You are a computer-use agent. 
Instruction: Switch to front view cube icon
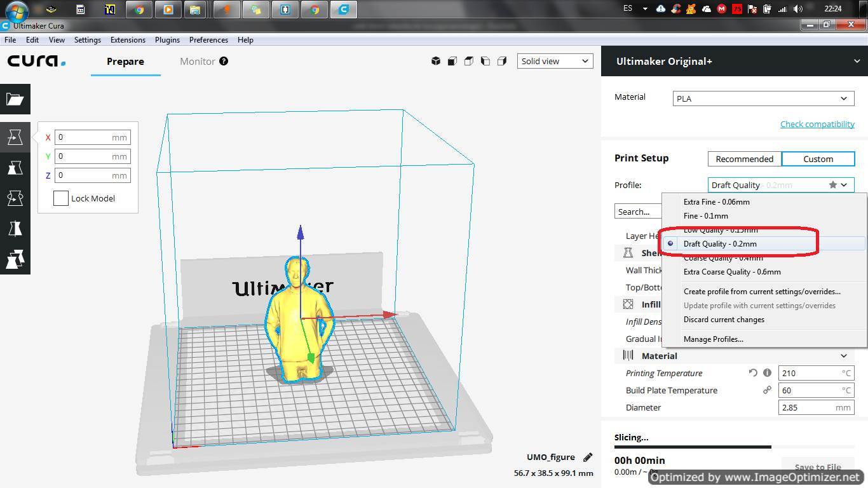tap(452, 61)
